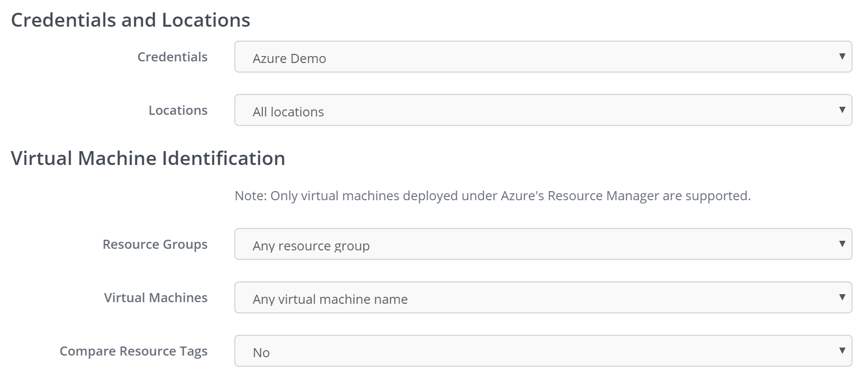Click the Locations dropdown arrow
This screenshot has width=868, height=378.
pyautogui.click(x=842, y=110)
